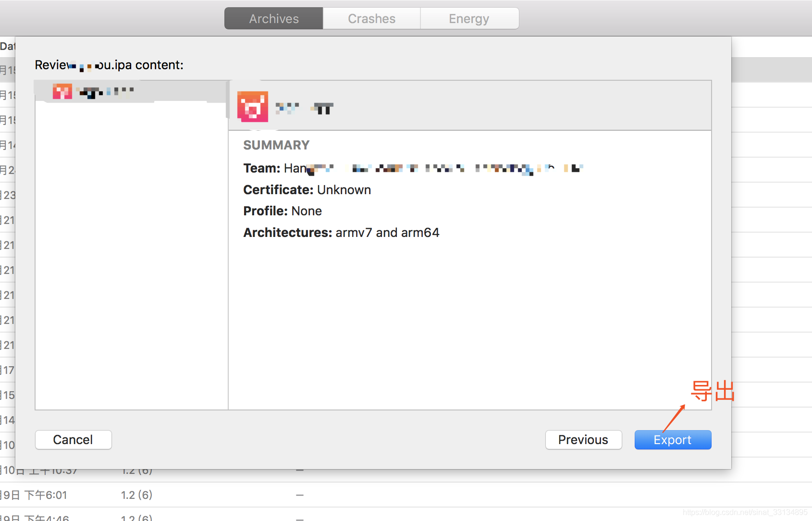Click the Review ipa content header text
The width and height of the screenshot is (812, 521).
click(109, 64)
